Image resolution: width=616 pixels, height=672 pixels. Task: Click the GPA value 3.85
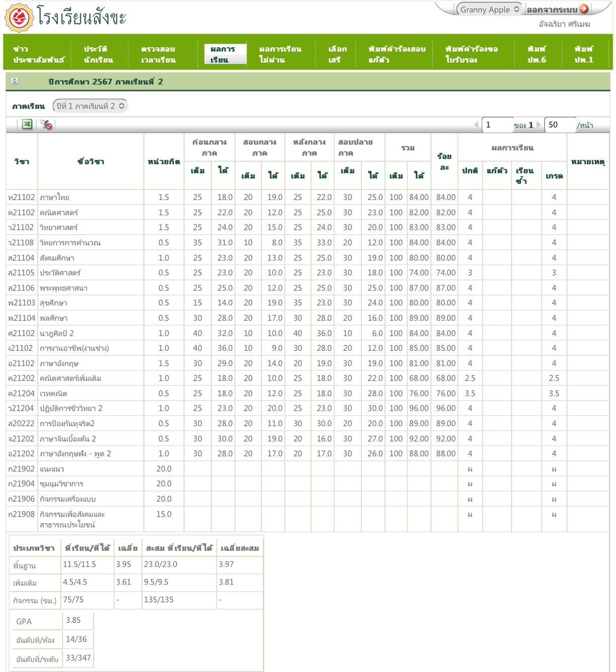coord(73,620)
